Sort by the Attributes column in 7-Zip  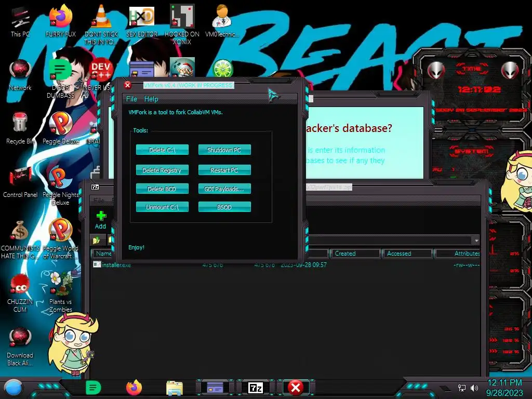[458, 254]
